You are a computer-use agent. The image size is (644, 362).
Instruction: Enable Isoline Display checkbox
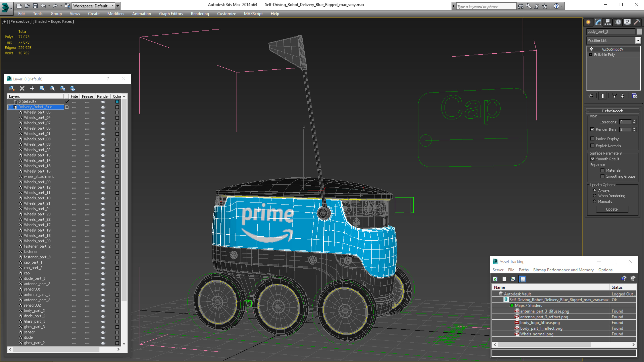click(592, 139)
